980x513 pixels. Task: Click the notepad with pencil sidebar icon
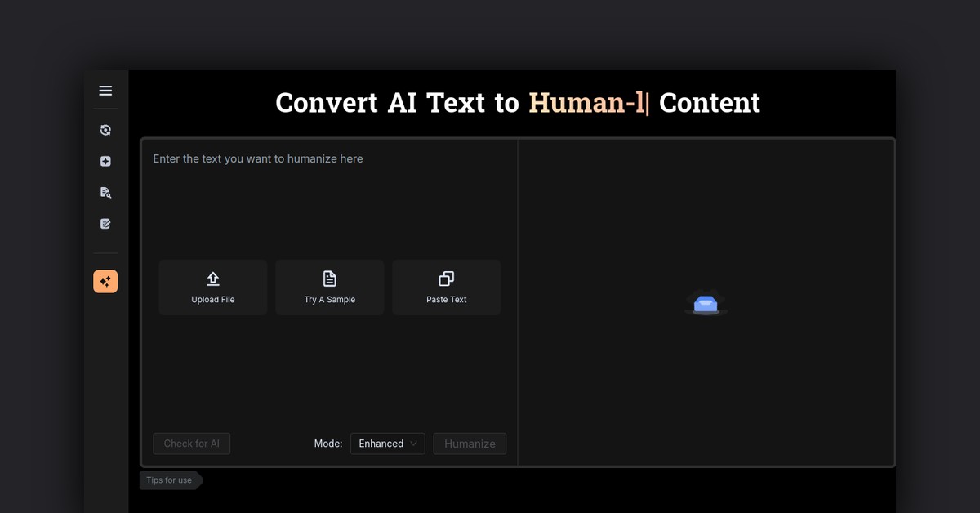coord(105,224)
